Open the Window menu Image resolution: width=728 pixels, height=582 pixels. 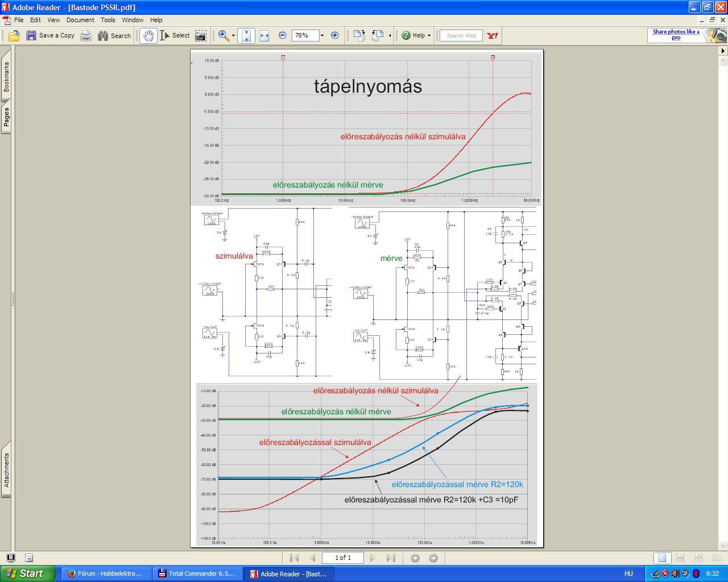133,20
